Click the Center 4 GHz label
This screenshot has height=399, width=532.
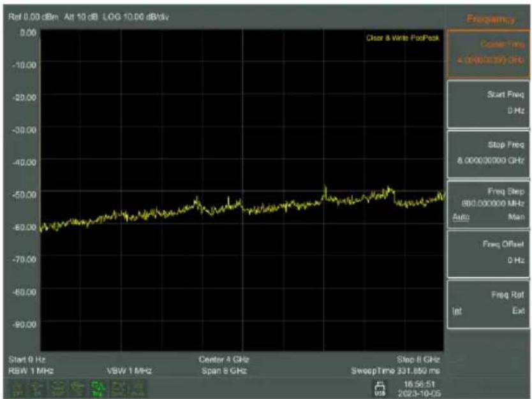[x=224, y=359]
